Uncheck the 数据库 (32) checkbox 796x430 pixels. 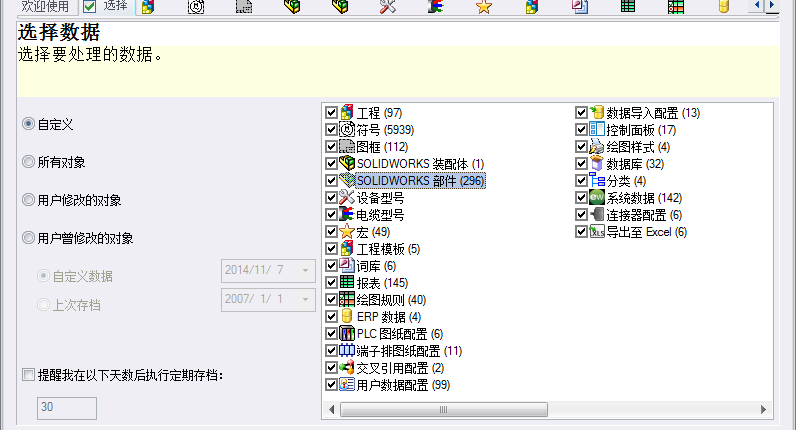coord(581,163)
